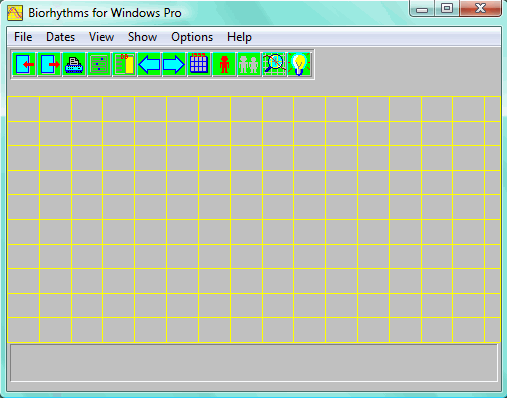The height and width of the screenshot is (398, 507).
Task: Click the two people compatibility icon
Action: [249, 64]
